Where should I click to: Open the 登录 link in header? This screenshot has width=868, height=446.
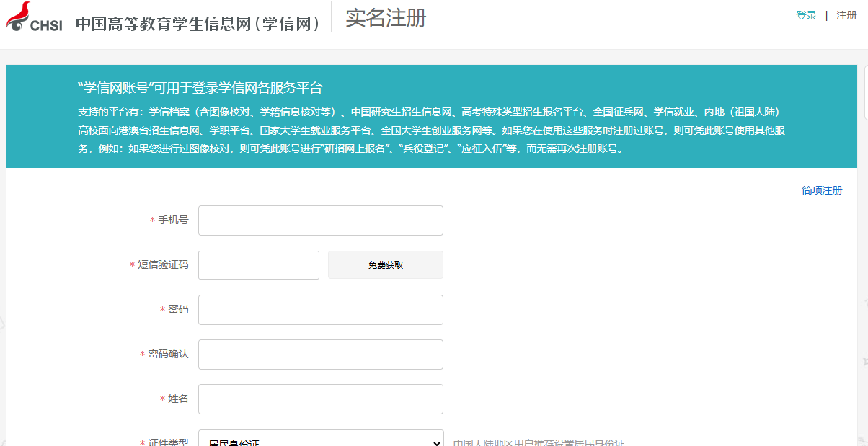[806, 15]
